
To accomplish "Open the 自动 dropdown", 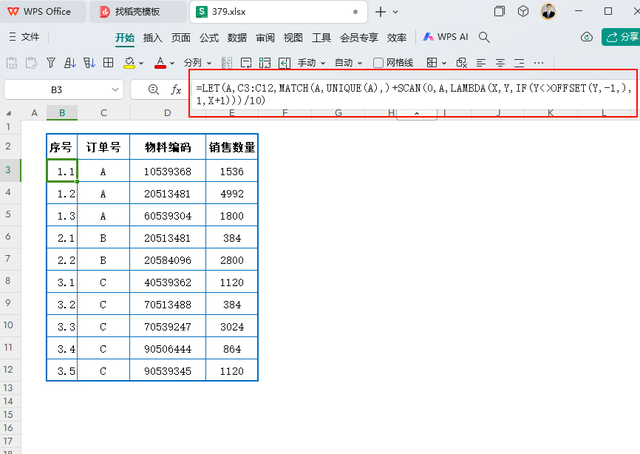I will (349, 63).
